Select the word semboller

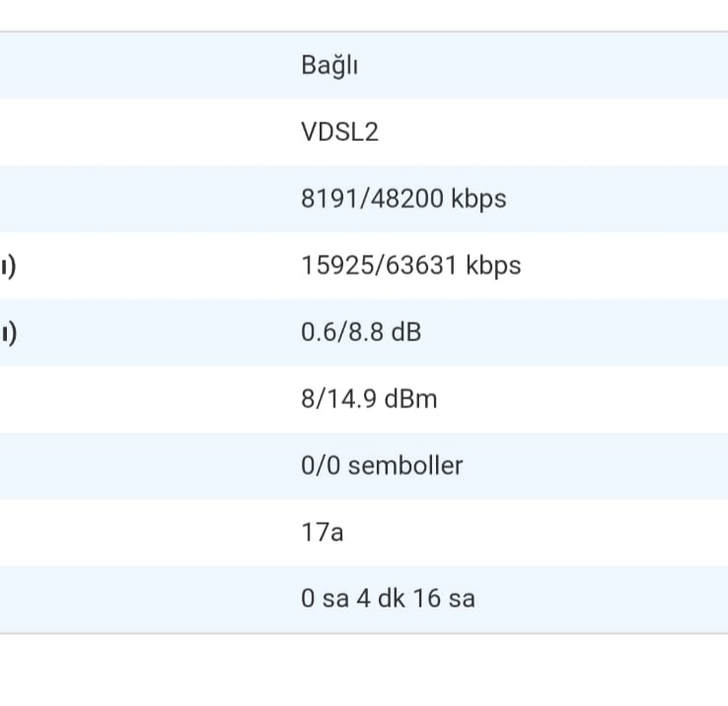coord(405,465)
